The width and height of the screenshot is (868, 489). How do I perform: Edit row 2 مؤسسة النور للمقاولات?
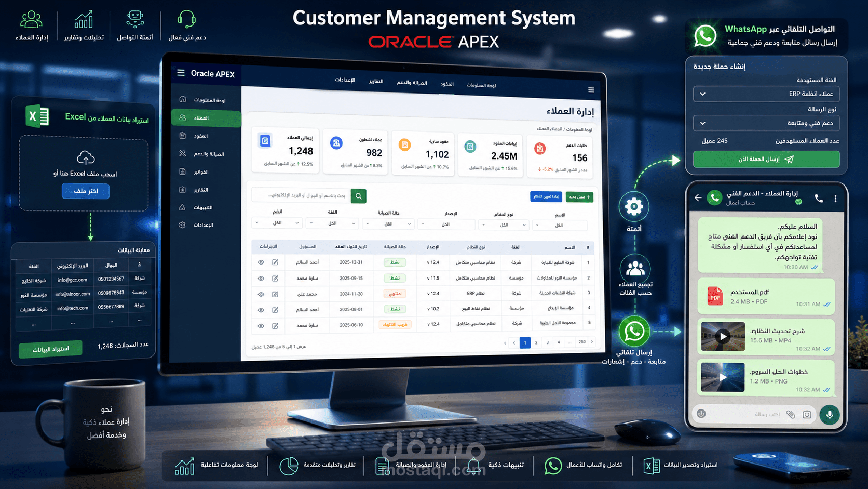[x=275, y=279]
